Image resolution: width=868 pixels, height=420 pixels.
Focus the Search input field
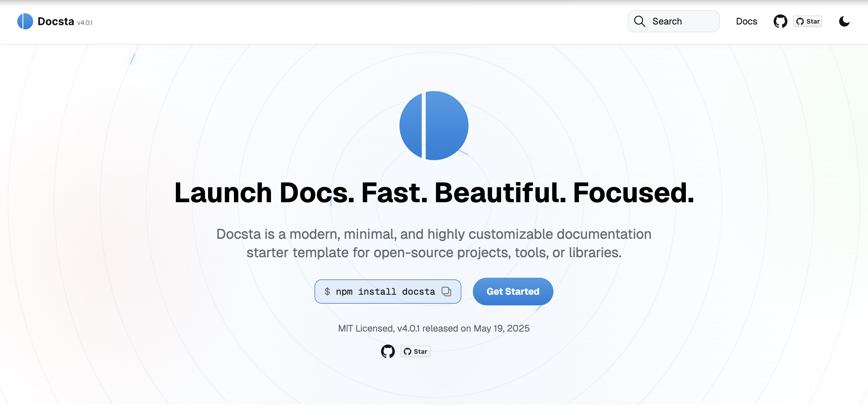(x=673, y=21)
